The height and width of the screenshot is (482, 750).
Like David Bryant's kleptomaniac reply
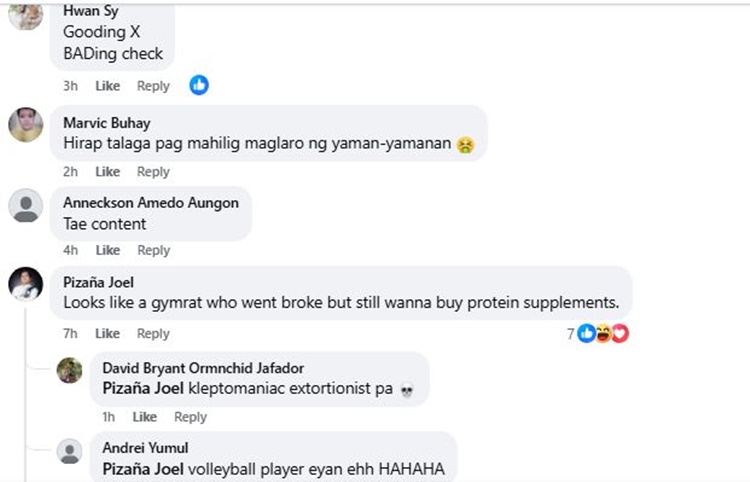coord(144,417)
